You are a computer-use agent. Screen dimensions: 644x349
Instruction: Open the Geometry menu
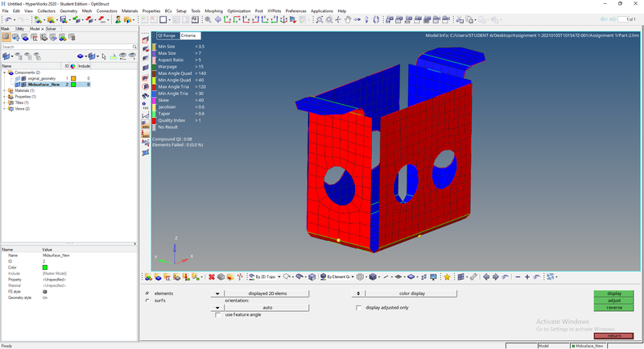(x=68, y=11)
